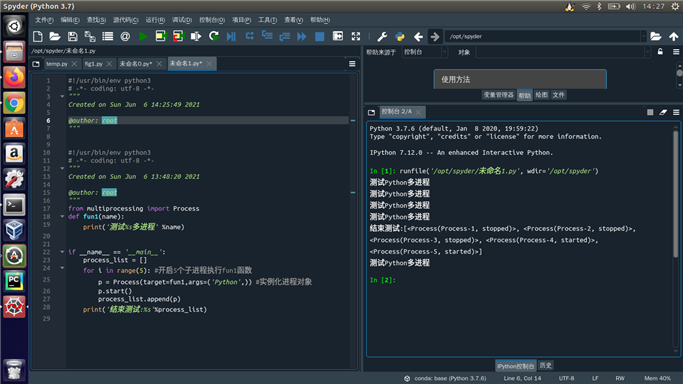The width and height of the screenshot is (683, 384).
Task: Collapse the docstring fold at line 12
Action: [x=62, y=168]
